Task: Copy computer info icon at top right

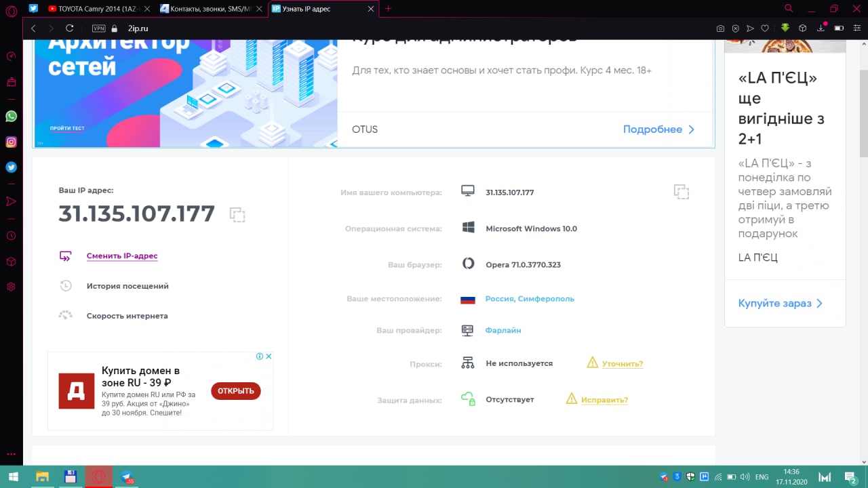Action: (681, 192)
